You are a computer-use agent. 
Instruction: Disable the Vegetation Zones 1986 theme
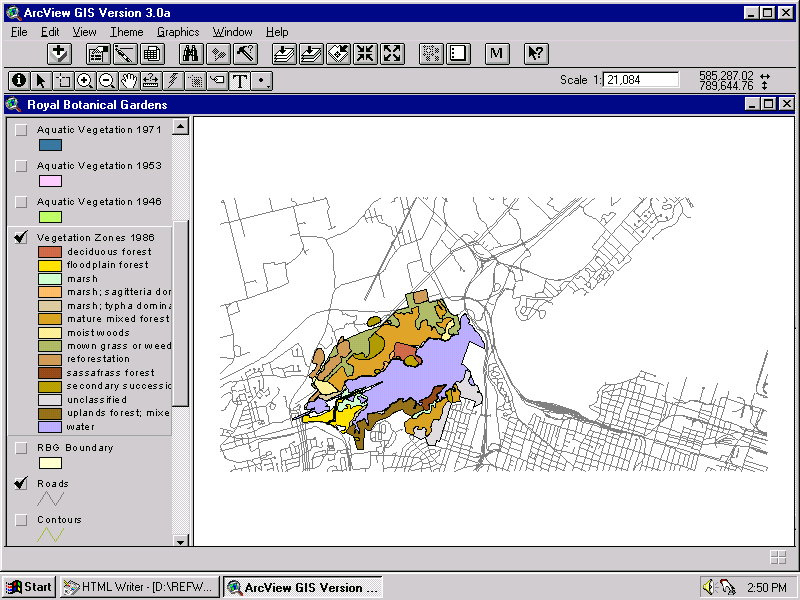[x=21, y=237]
